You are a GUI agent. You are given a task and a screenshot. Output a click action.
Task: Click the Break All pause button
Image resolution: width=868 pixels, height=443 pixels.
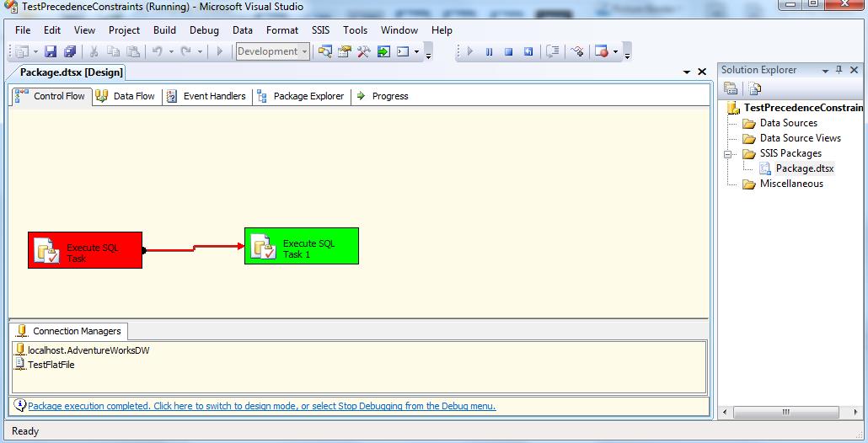[489, 51]
